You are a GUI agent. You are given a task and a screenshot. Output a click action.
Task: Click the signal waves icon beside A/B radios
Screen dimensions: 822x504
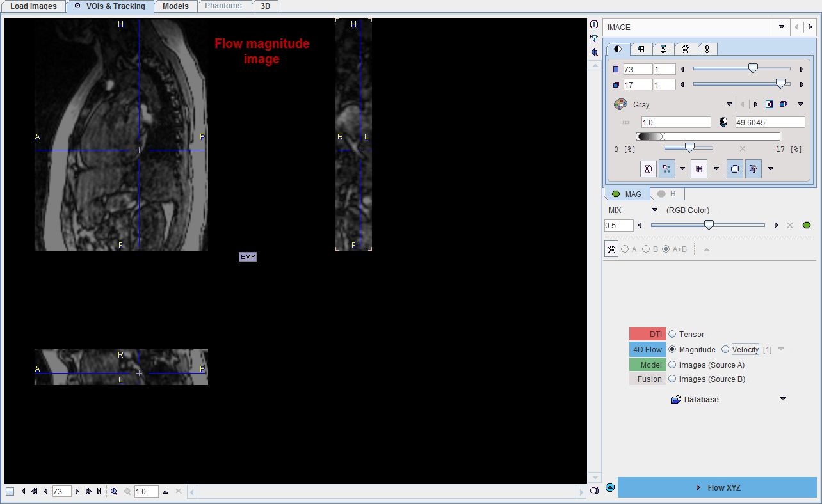[x=611, y=249]
